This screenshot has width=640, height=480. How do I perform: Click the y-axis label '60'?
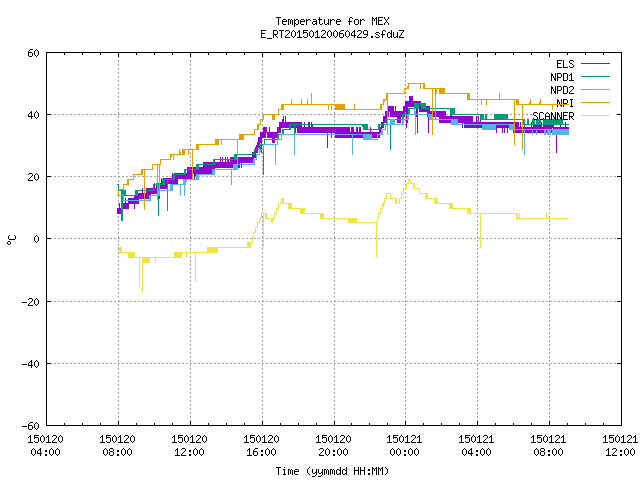33,53
